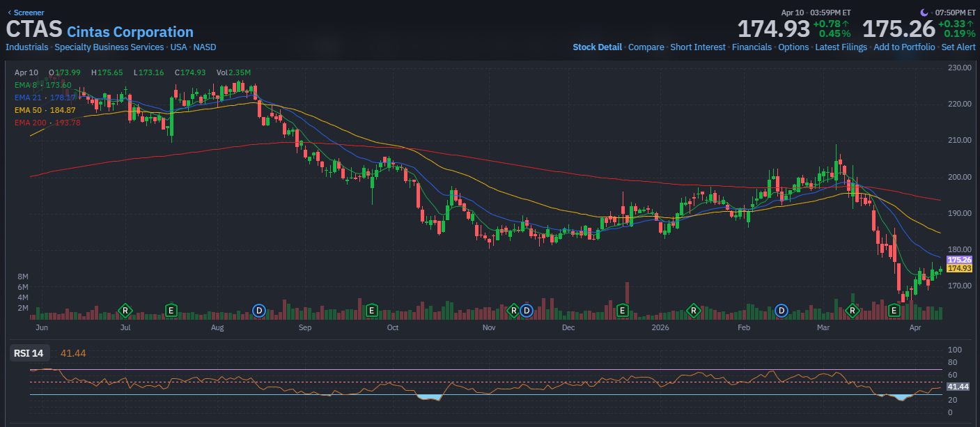This screenshot has height=427, width=980.
Task: Switch to the Compare view
Action: (646, 47)
